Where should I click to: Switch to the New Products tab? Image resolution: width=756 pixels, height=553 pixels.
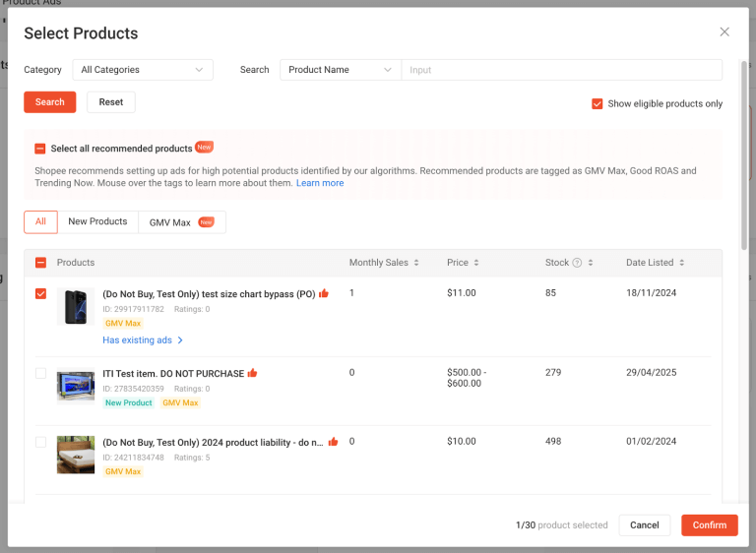tap(97, 222)
